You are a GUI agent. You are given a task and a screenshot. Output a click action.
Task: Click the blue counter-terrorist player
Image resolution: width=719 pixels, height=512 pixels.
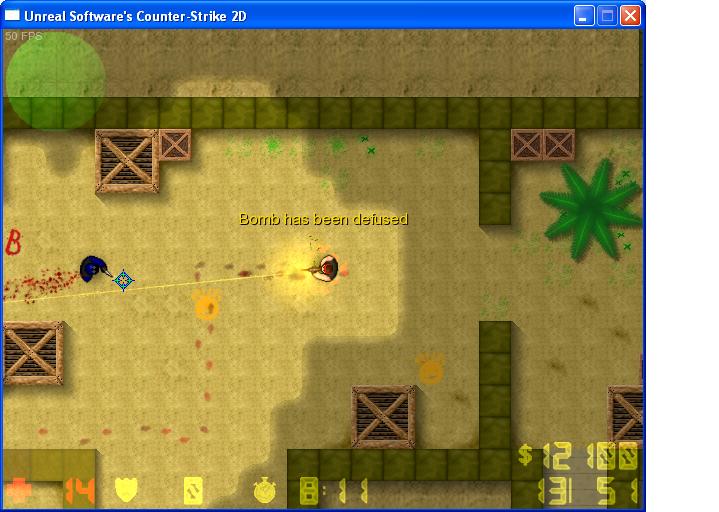pyautogui.click(x=94, y=269)
